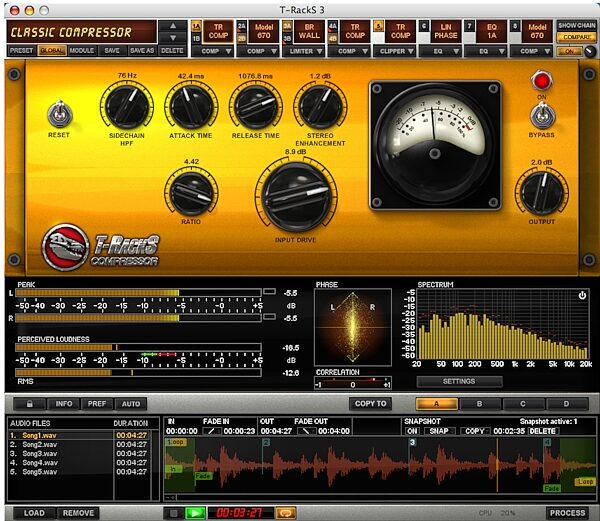The image size is (600, 521).
Task: Select slot 4A in the chain
Action: tap(333, 26)
